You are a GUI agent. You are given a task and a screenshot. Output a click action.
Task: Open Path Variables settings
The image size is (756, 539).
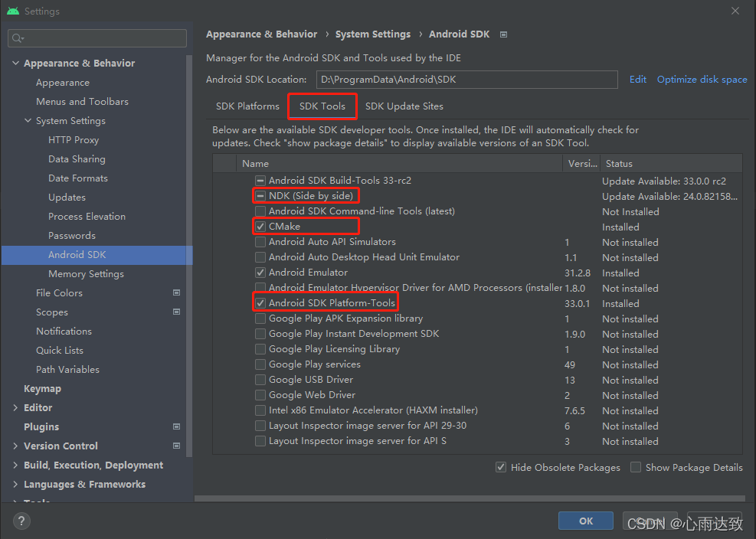pyautogui.click(x=67, y=369)
